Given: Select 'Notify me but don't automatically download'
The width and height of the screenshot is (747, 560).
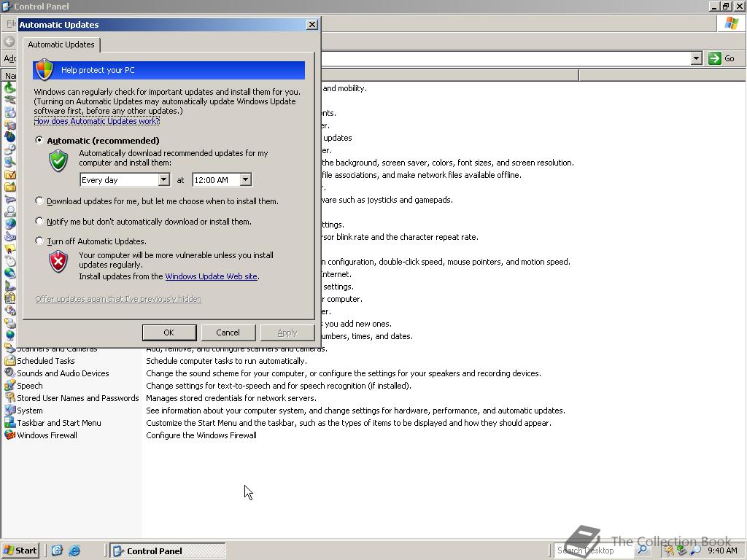Looking at the screenshot, I should [x=39, y=221].
